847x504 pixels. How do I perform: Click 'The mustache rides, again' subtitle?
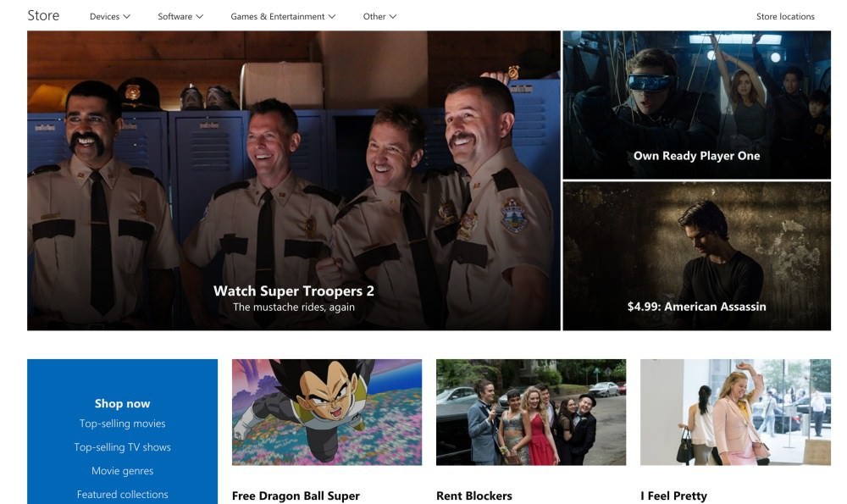coord(294,307)
